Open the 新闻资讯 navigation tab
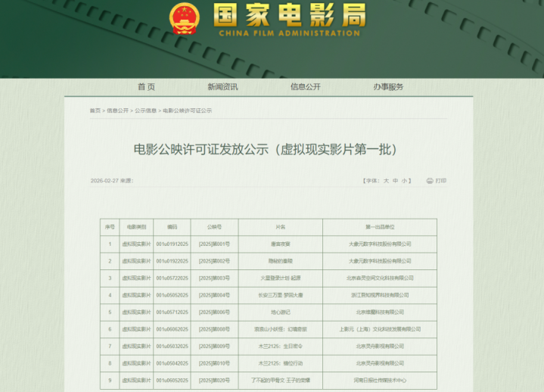544x392 pixels. point(222,87)
